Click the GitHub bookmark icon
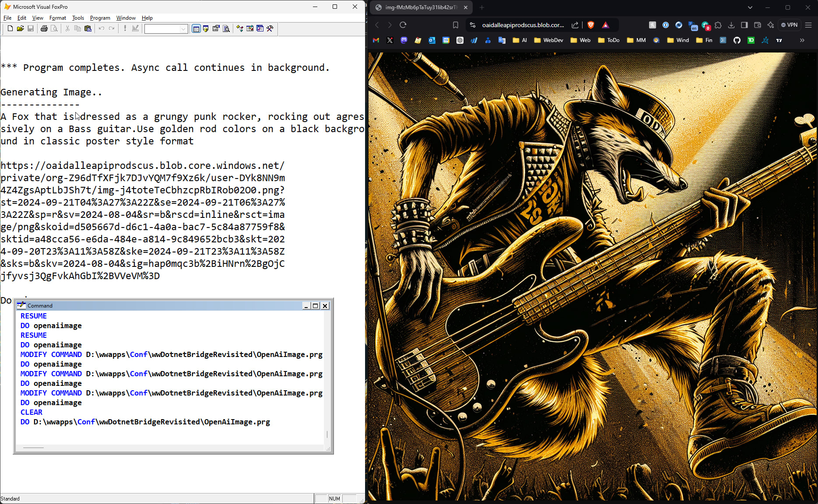818x504 pixels. click(737, 40)
